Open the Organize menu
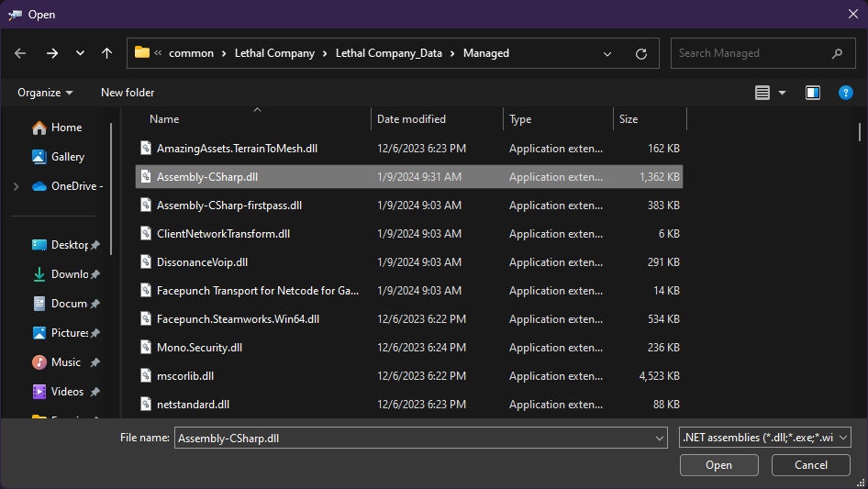868x489 pixels. (45, 93)
